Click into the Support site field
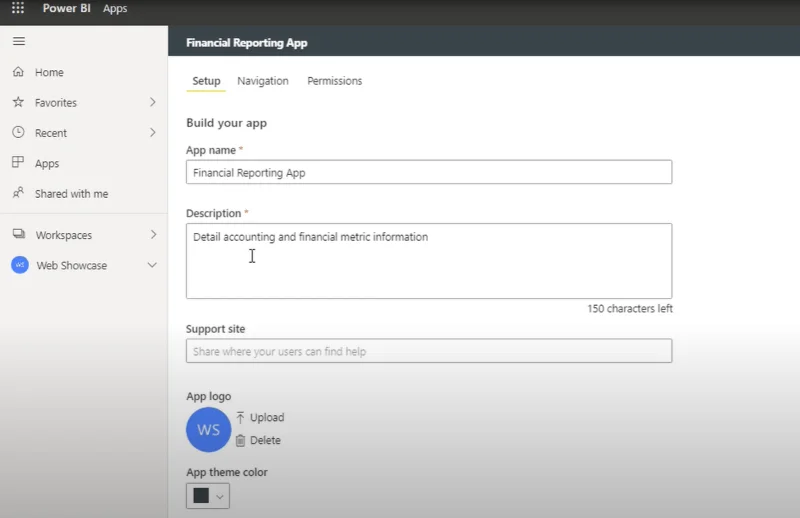Viewport: 800px width, 518px height. point(429,351)
